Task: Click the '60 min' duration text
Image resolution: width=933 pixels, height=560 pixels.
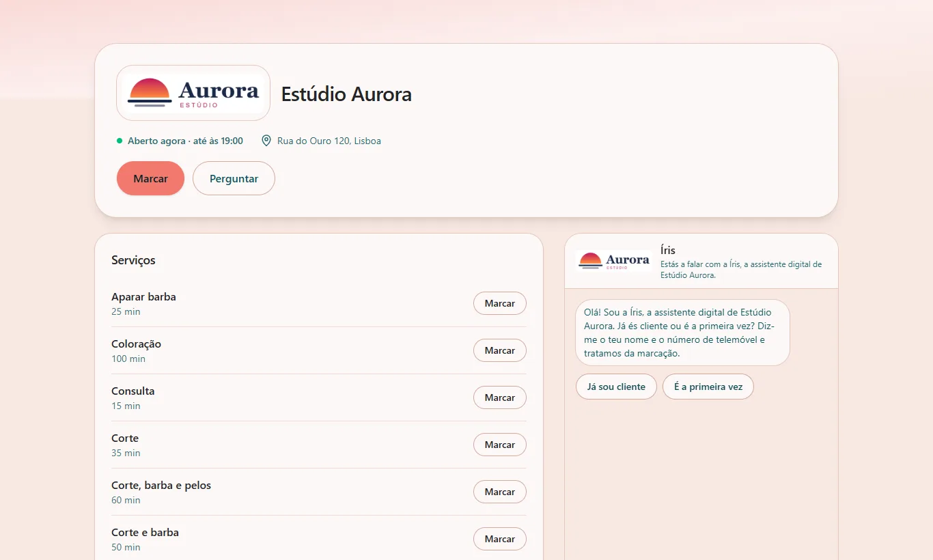Action: [x=126, y=500]
